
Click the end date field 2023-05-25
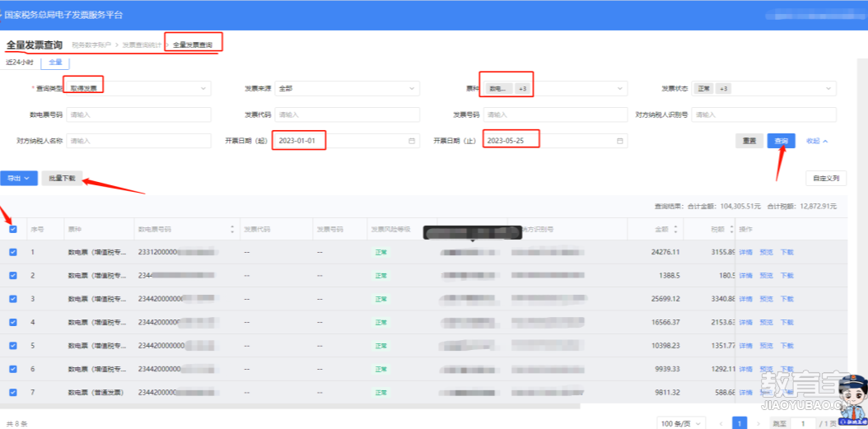(556, 141)
